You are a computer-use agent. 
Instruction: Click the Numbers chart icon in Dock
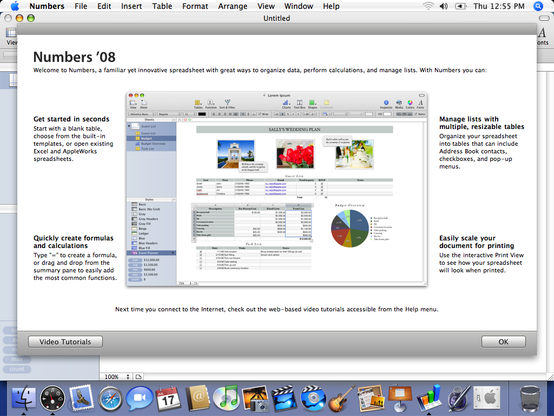click(429, 398)
